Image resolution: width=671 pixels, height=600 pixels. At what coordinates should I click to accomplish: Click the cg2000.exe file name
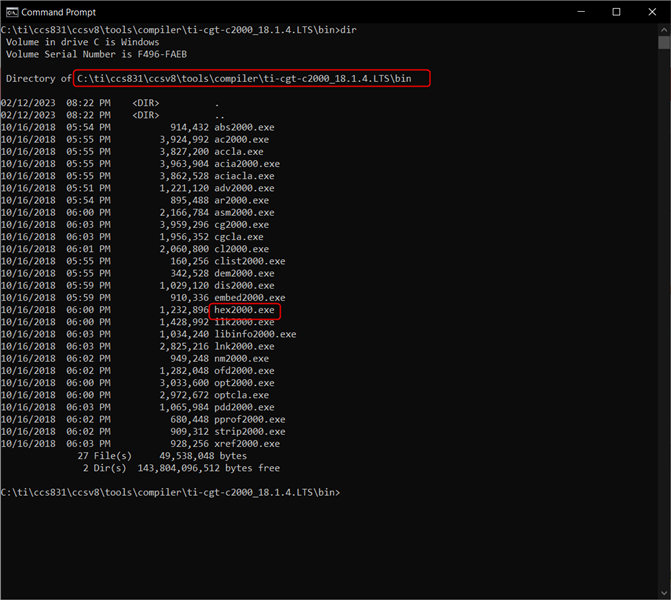click(242, 225)
